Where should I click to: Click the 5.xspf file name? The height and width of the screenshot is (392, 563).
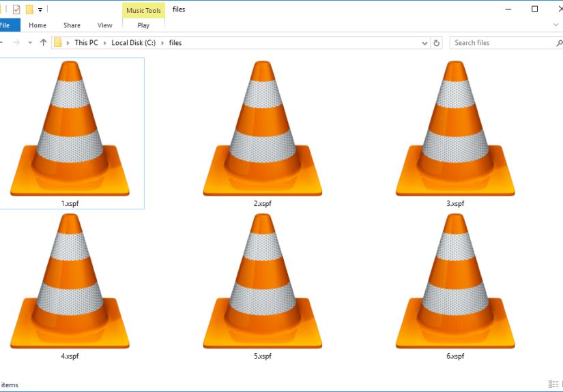click(x=263, y=356)
